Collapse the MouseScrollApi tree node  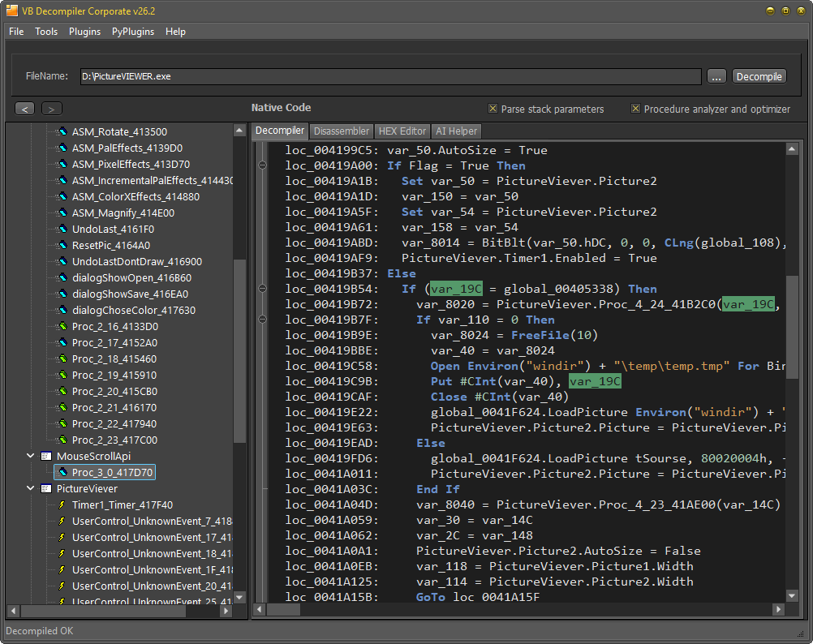31,456
